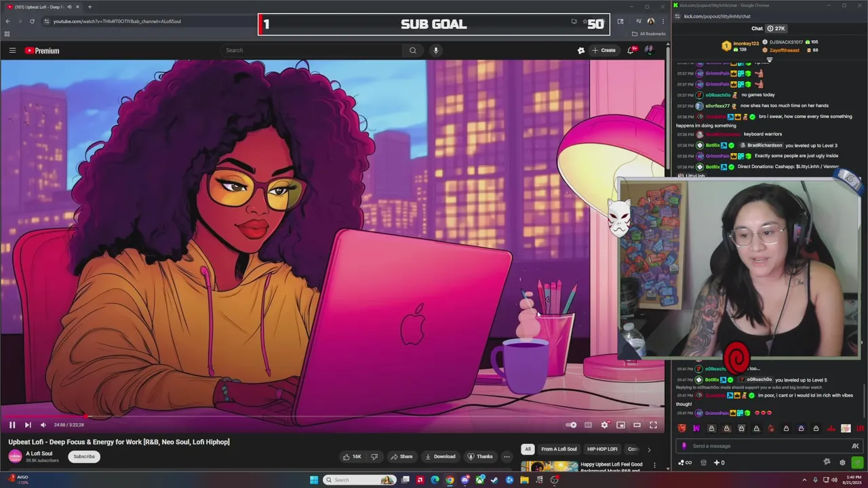The height and width of the screenshot is (488, 868).
Task: Open Windows Start menu
Action: 313,480
